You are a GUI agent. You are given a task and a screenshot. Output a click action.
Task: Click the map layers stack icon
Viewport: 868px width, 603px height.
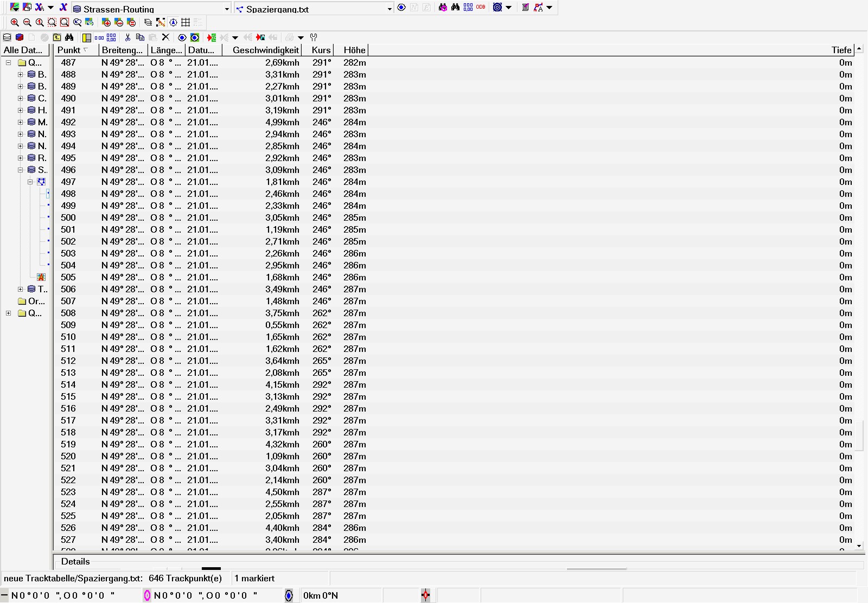click(x=148, y=22)
